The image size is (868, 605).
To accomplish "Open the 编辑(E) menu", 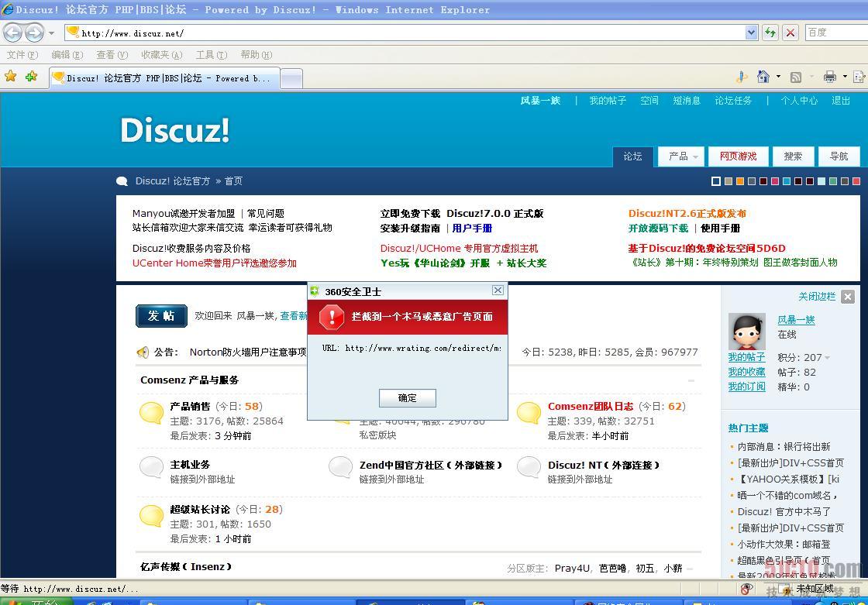I will 67,55.
